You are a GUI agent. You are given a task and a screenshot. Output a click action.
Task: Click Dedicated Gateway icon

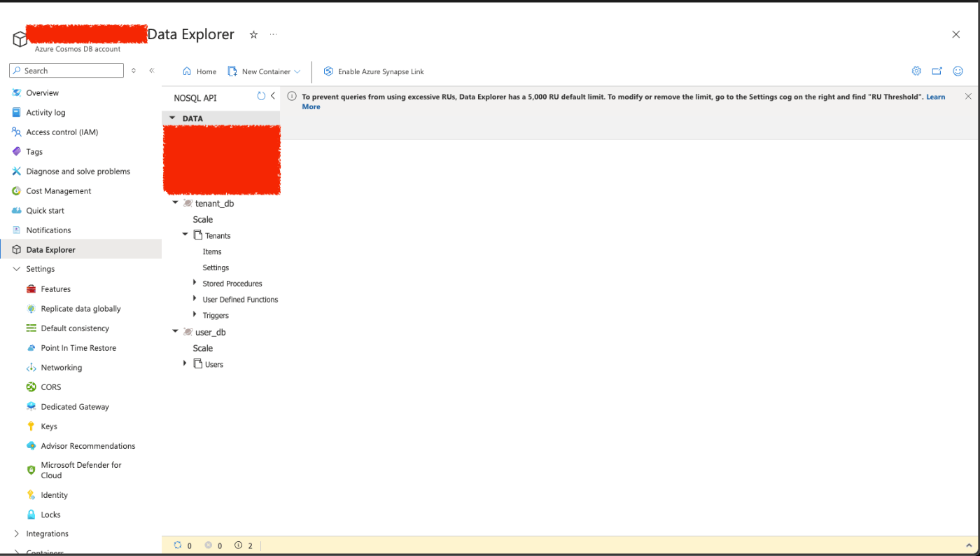click(x=31, y=406)
